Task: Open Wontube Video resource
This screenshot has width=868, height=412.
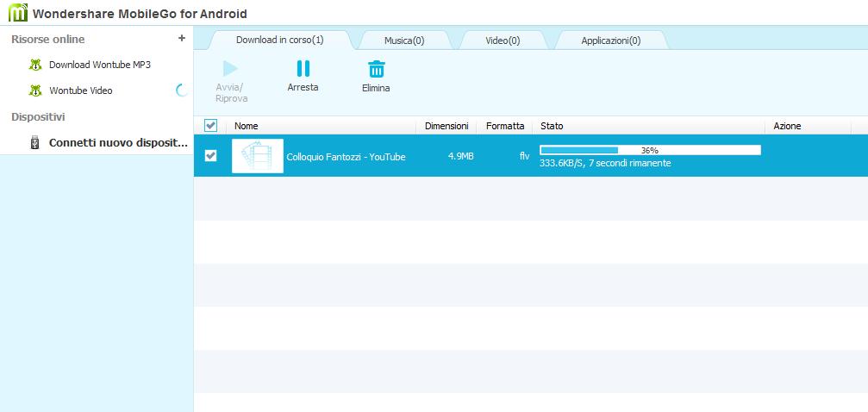Action: point(81,91)
